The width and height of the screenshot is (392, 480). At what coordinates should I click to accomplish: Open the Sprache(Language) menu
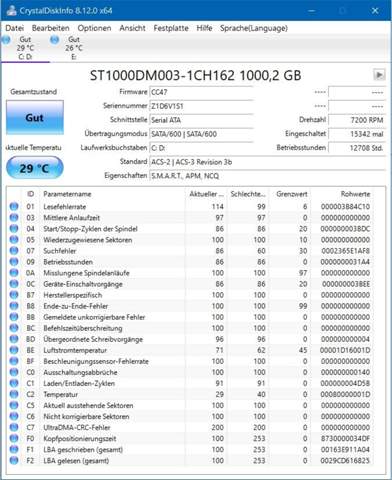[254, 28]
